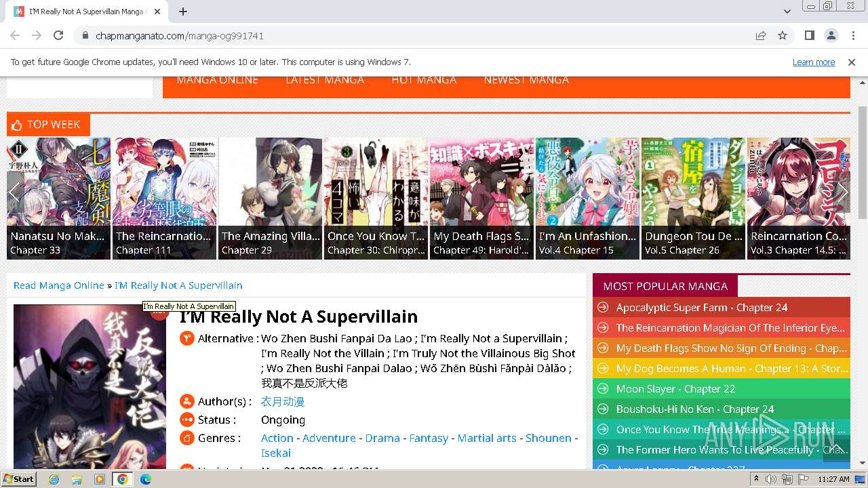Open Nanatsu No Mak... manga thumbnail
Viewport: 868px width, 488px height.
tap(58, 198)
